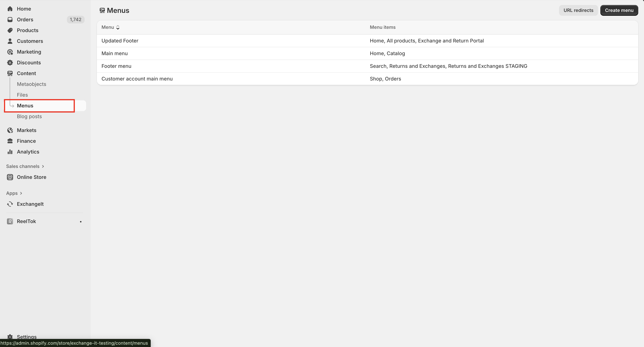This screenshot has height=347, width=644.
Task: Open the URL redirects page
Action: coord(578,10)
